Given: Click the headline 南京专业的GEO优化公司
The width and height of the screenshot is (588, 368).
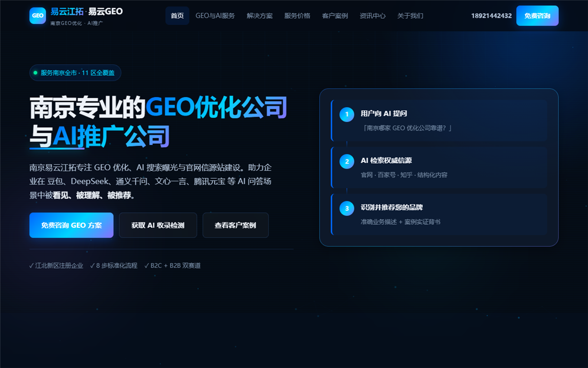Looking at the screenshot, I should [x=158, y=108].
